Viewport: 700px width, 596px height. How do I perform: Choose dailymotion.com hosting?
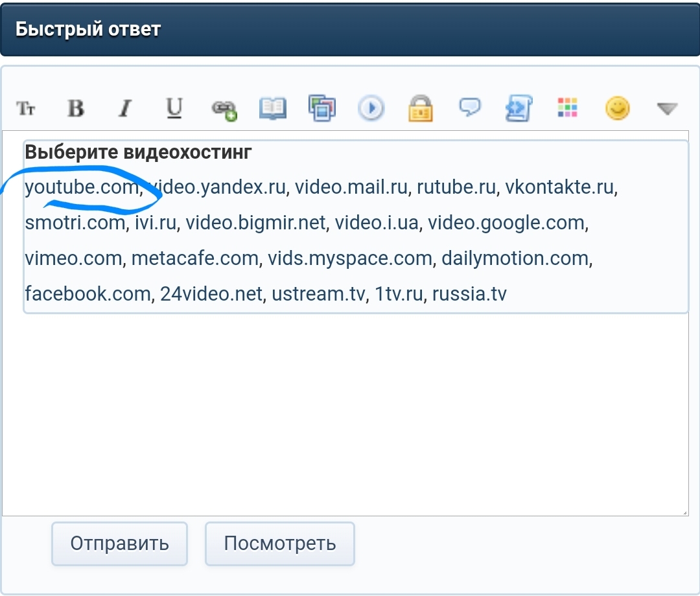[x=515, y=258]
